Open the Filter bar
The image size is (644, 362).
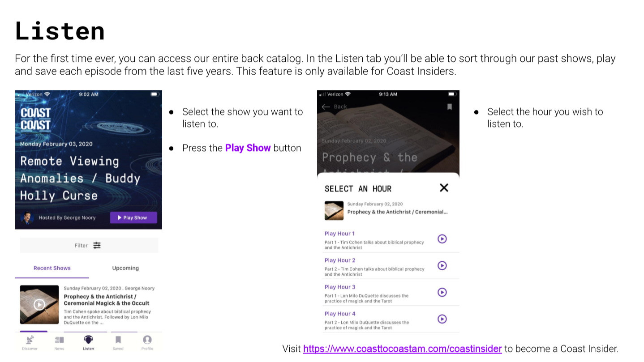[x=89, y=245]
